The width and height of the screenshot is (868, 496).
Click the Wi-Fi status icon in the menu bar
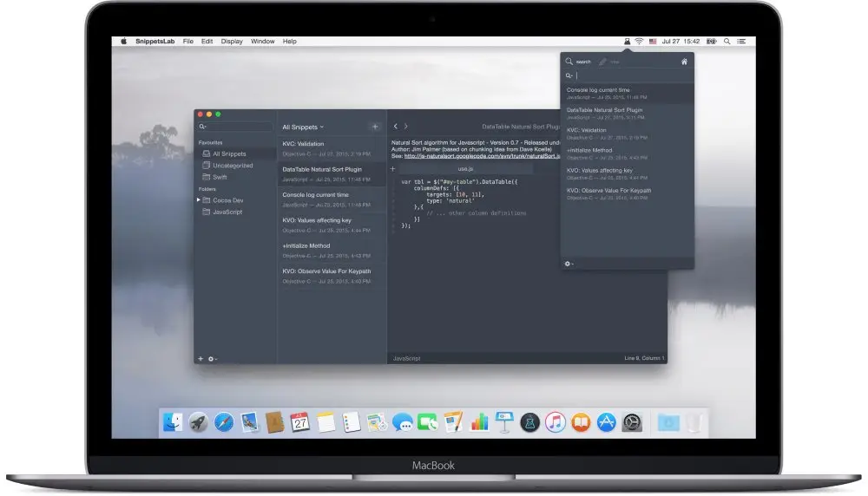tap(639, 42)
